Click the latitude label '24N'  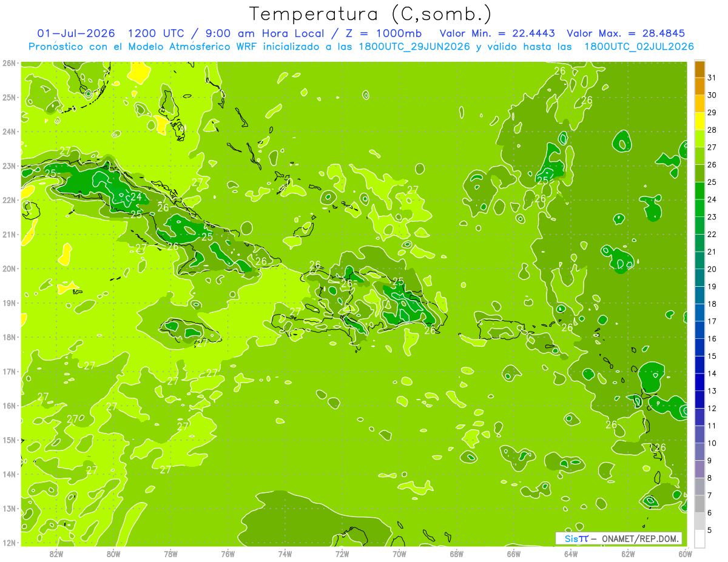point(9,132)
